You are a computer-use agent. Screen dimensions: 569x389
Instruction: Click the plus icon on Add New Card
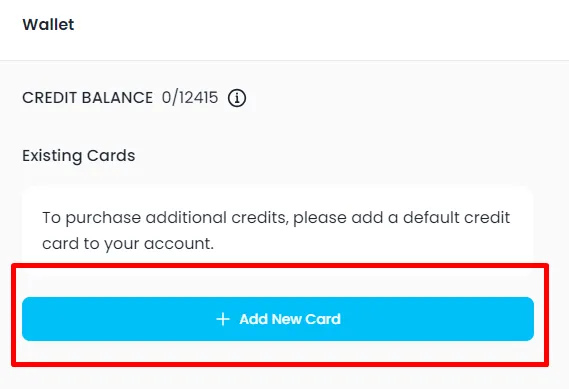pyautogui.click(x=223, y=319)
